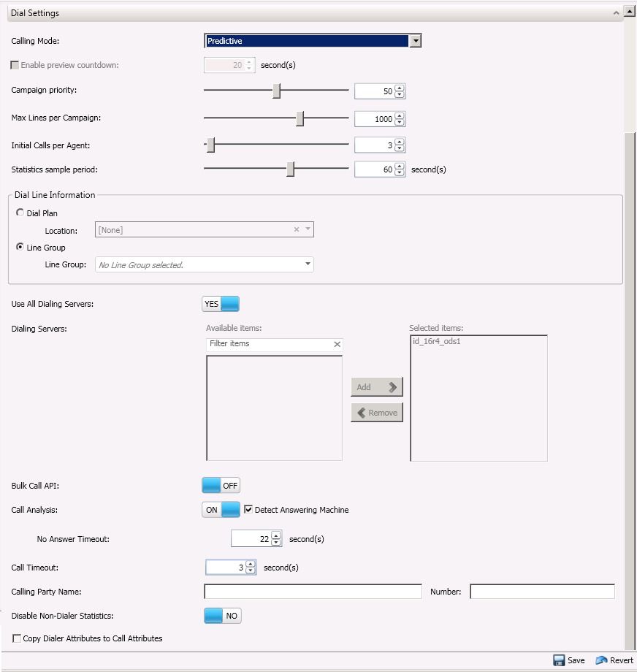Expand the Line Group dropdown

point(308,264)
